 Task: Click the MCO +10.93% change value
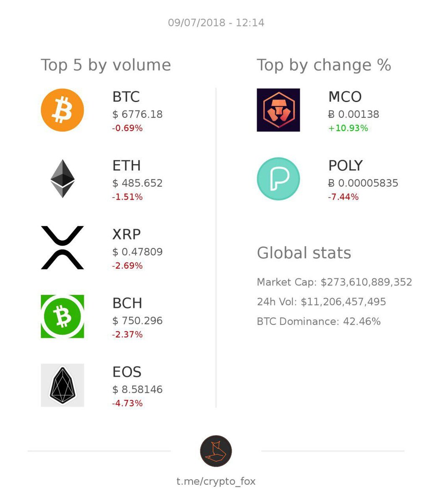coord(348,128)
